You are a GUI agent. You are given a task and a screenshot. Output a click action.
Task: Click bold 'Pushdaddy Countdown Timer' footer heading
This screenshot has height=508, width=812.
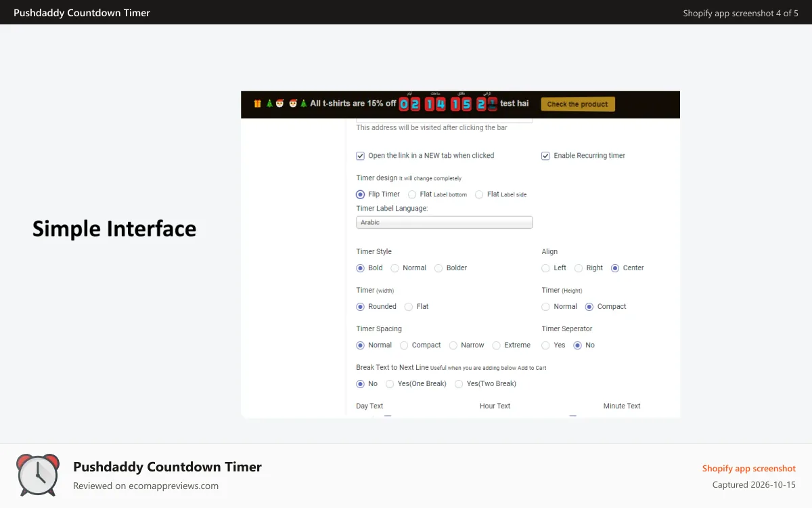click(167, 467)
